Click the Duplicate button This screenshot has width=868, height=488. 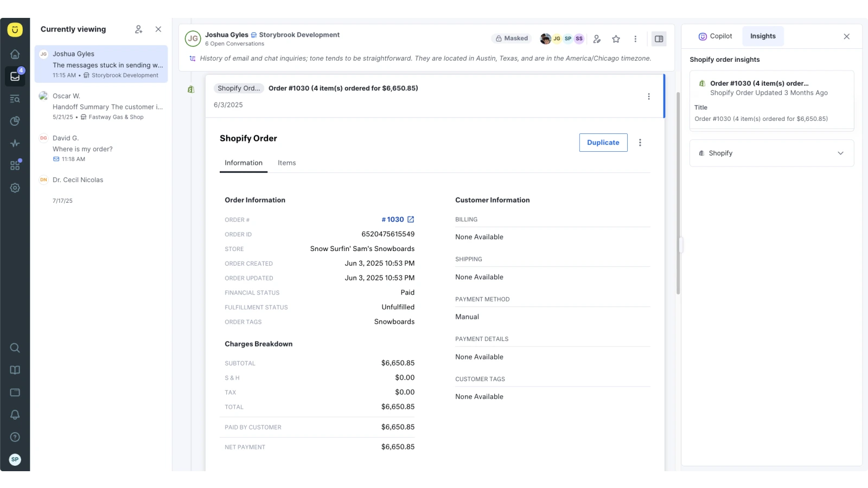click(603, 143)
